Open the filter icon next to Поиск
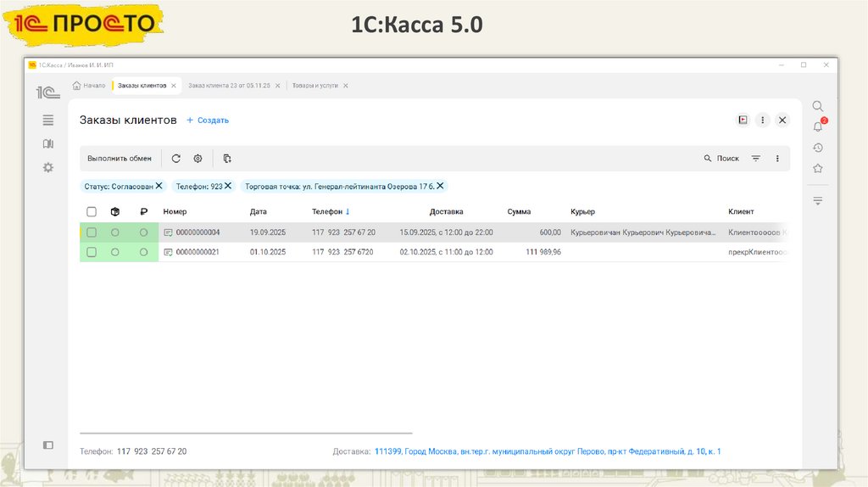 (756, 159)
